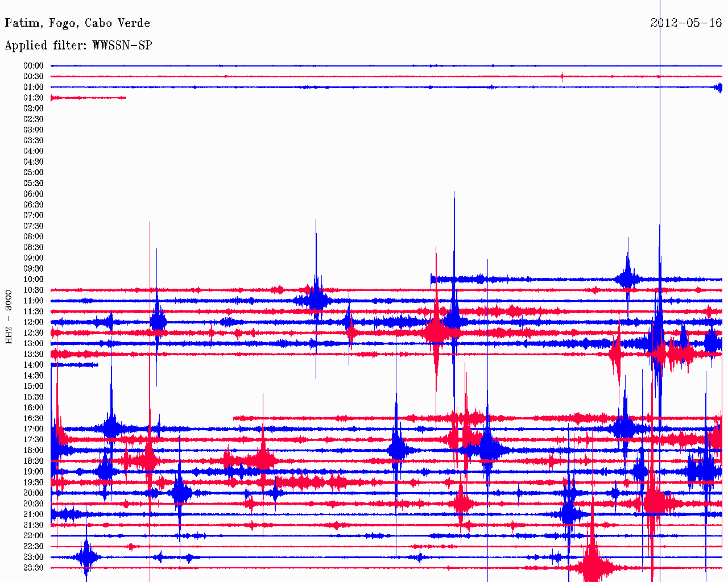Viewport: 728px width, 582px height.
Task: Select the 10:00 time label
Action: [34, 280]
